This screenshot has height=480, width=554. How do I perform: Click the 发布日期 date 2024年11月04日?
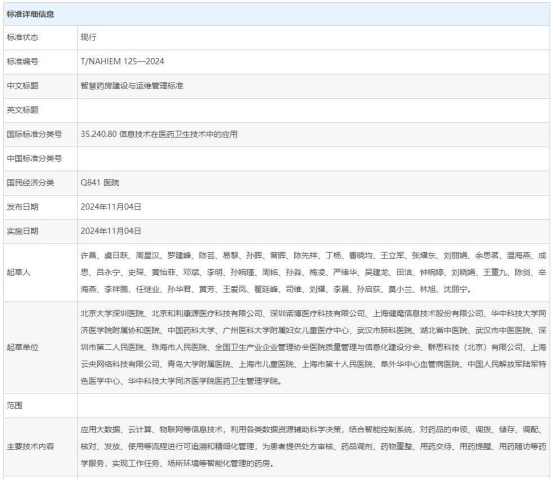pos(111,207)
